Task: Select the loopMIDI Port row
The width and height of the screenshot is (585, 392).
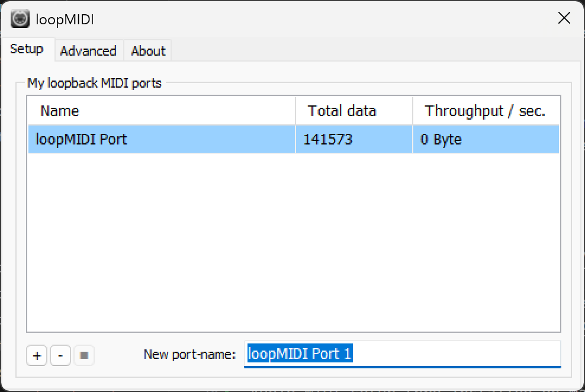Action: pyautogui.click(x=294, y=139)
